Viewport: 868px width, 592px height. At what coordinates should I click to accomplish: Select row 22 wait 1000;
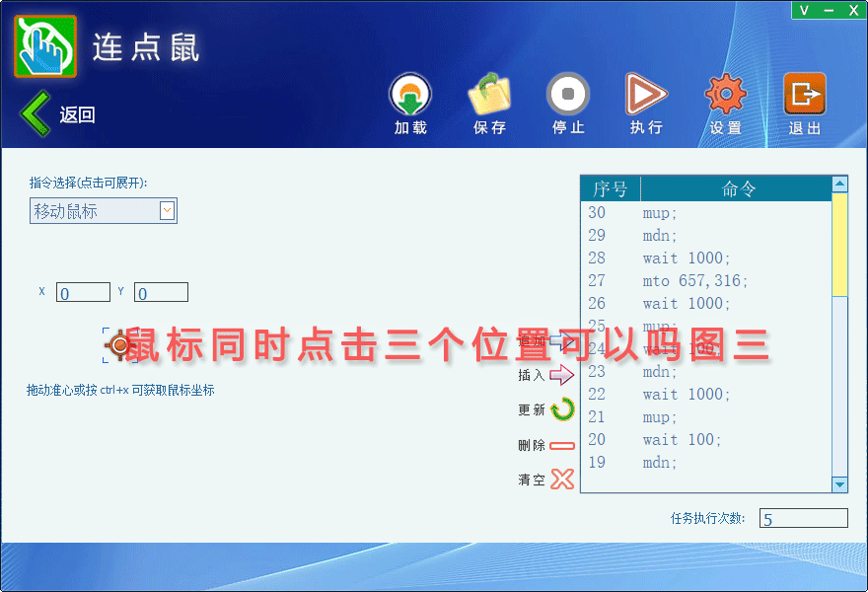tap(706, 395)
